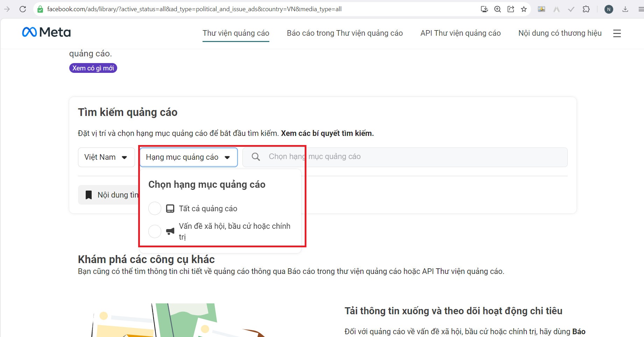Select the Tất cả quảng cáo radio button

click(x=155, y=208)
